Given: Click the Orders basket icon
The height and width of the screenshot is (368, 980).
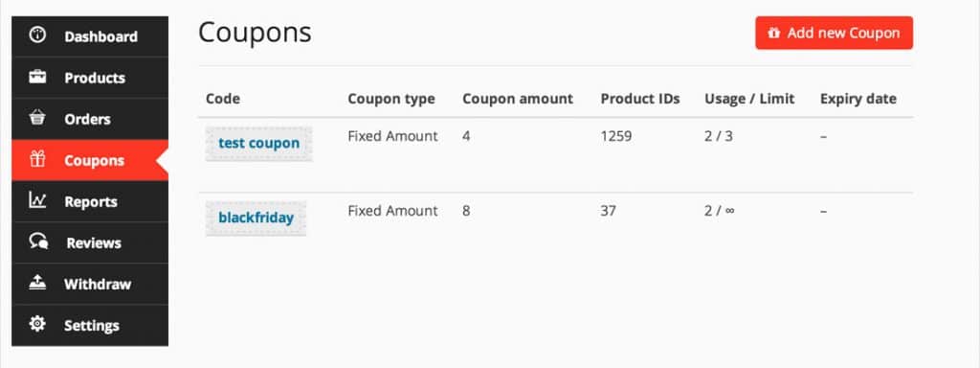Looking at the screenshot, I should pos(37,118).
